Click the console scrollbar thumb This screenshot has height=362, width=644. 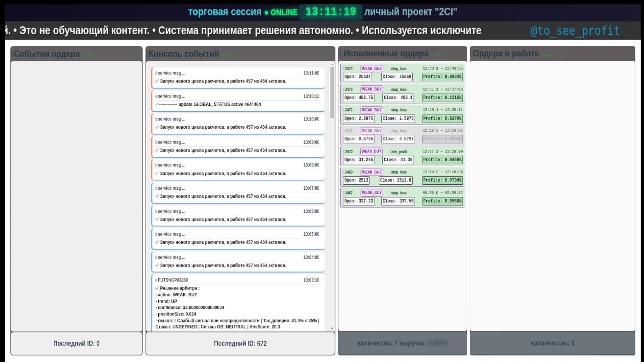tap(332, 92)
